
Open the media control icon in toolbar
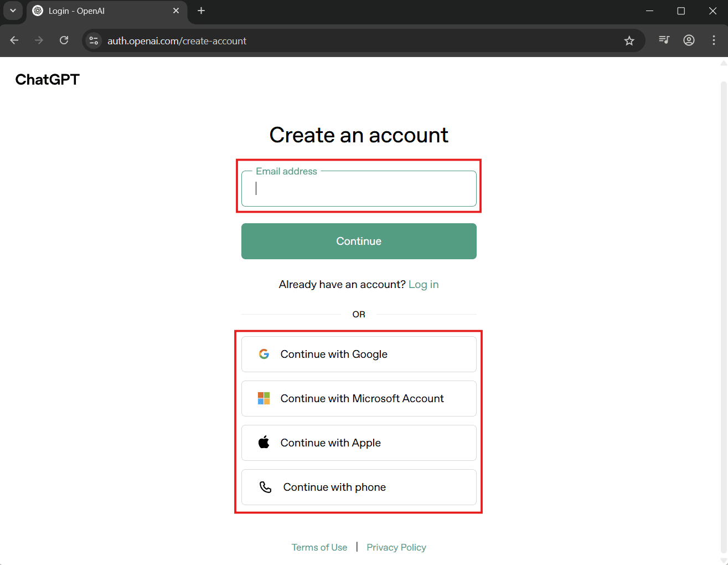pyautogui.click(x=664, y=40)
